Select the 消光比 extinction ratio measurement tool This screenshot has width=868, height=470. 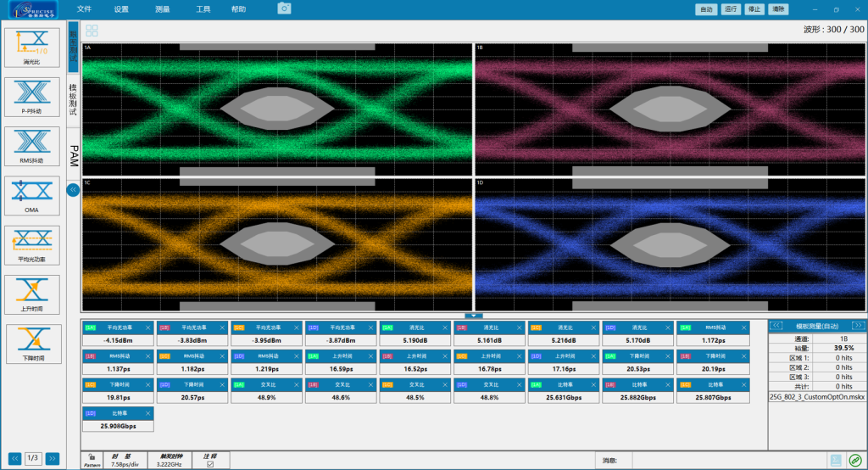click(x=32, y=47)
